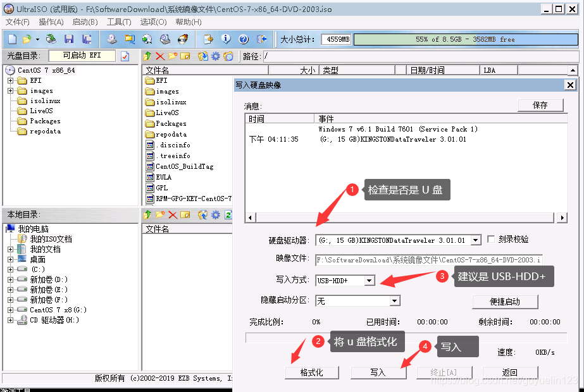This screenshot has width=584, height=392.
Task: Click the Rename icon in disc pane toolbar
Action: click(185, 56)
